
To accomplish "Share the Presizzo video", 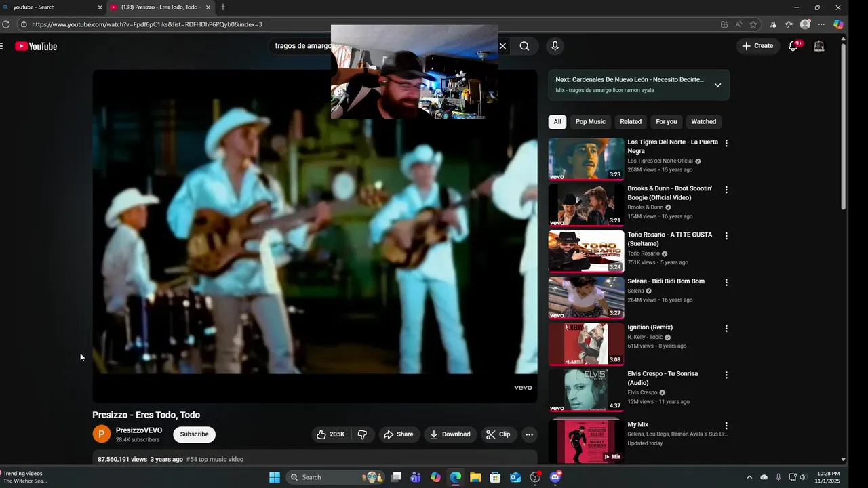I will pyautogui.click(x=399, y=434).
